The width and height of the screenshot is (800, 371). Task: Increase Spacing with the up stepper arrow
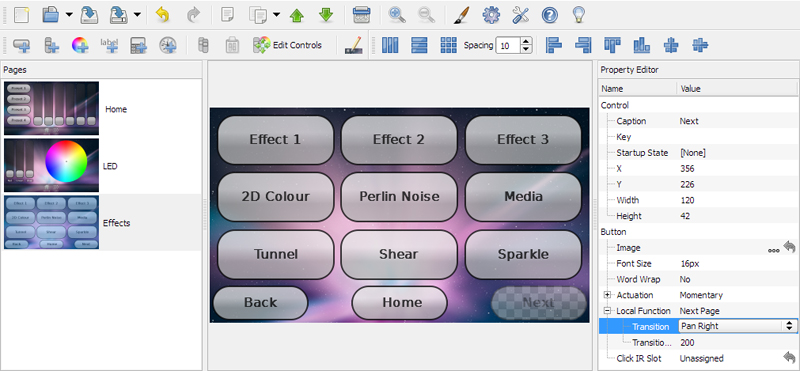coord(527,41)
